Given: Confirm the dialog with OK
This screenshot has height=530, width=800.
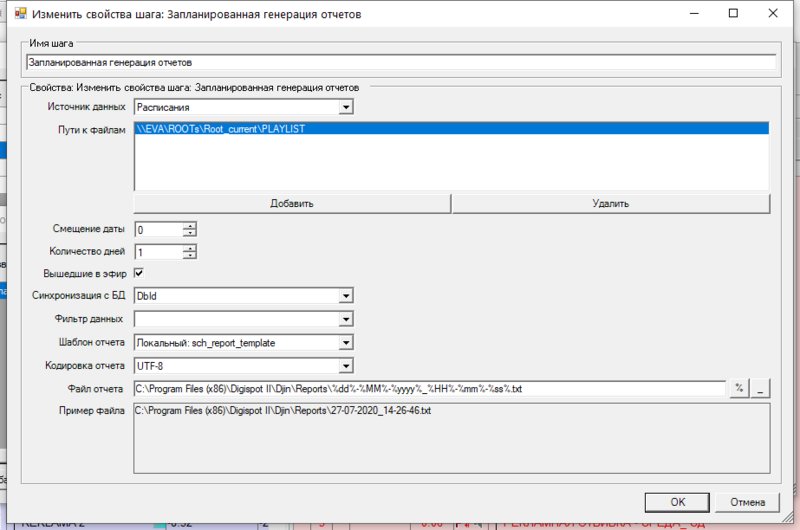Looking at the screenshot, I should coord(677,502).
